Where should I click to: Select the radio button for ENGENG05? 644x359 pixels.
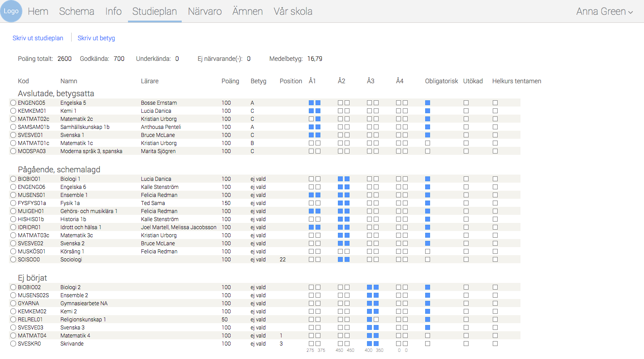pyautogui.click(x=13, y=103)
